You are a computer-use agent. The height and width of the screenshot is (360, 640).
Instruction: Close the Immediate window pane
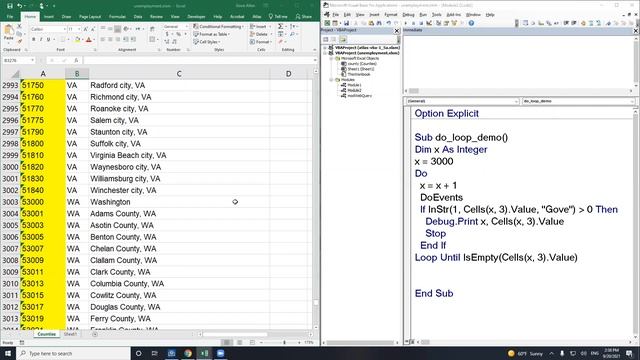click(636, 31)
